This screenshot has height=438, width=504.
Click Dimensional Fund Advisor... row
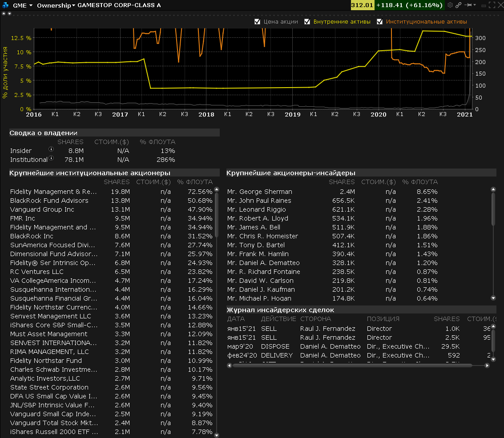pos(112,254)
